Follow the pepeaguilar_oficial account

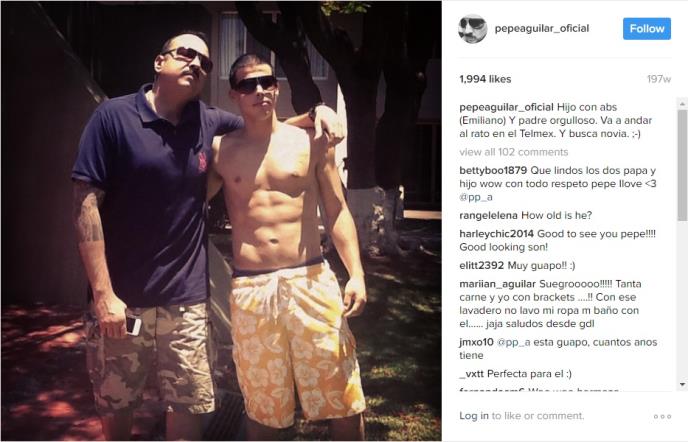tap(647, 29)
